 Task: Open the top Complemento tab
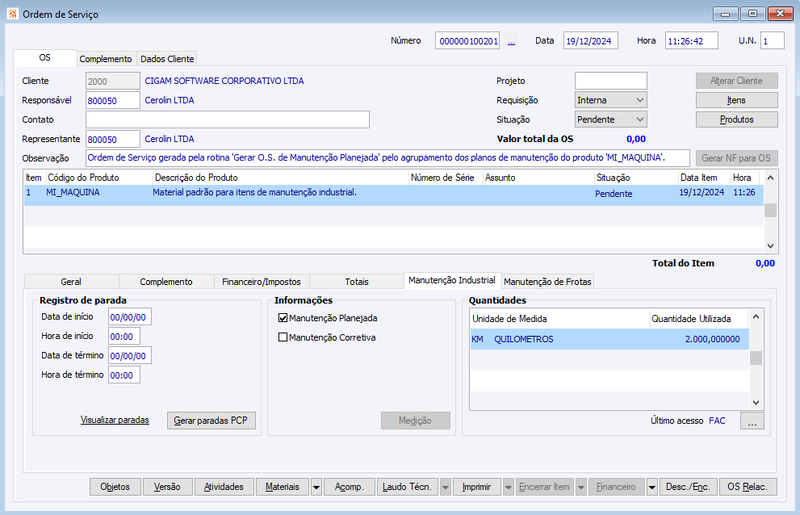(x=106, y=59)
